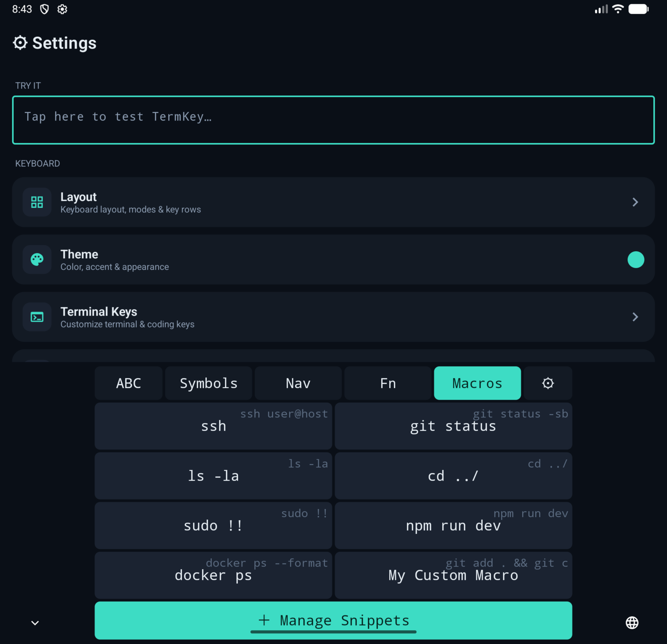This screenshot has height=644, width=667.
Task: Tap the cd ../ macro key
Action: coord(454,476)
